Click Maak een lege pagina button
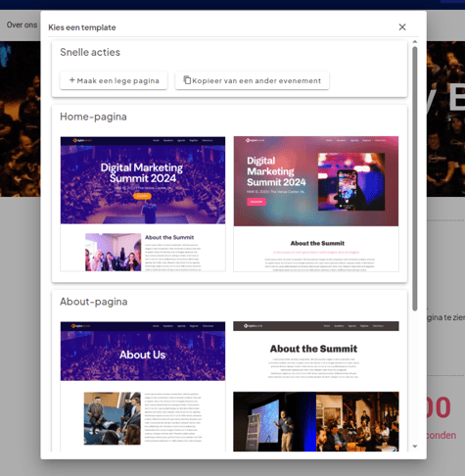Viewport: 465px width, 476px height. click(x=114, y=80)
